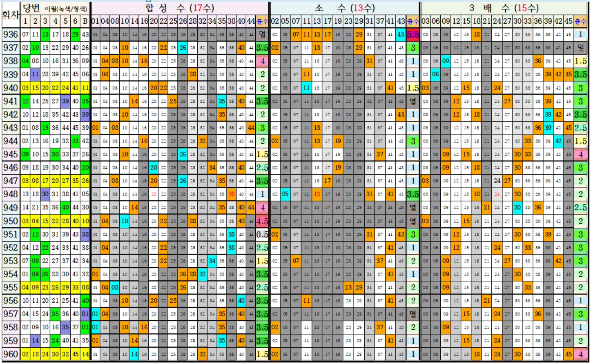Select the red-text 38 cell in row 948

(x=232, y=195)
